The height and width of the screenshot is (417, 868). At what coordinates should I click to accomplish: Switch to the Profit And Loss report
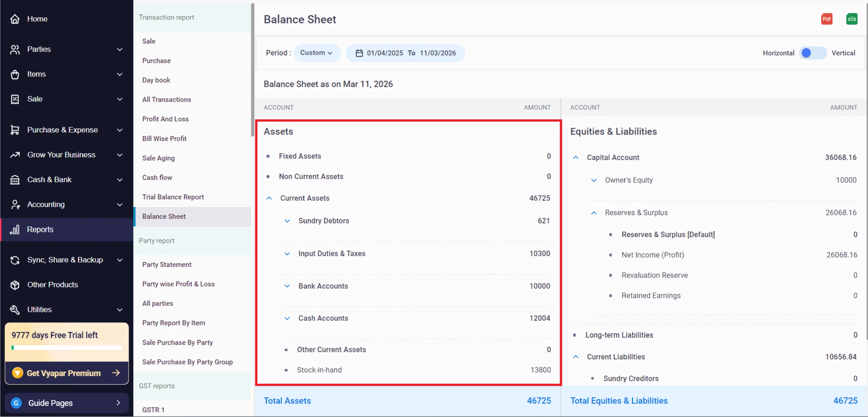tap(165, 119)
